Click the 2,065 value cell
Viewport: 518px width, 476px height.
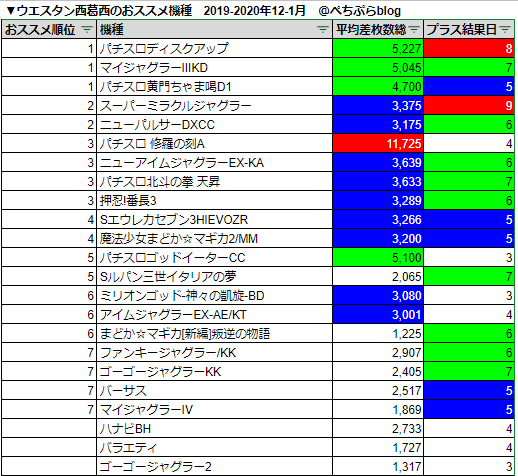(378, 276)
